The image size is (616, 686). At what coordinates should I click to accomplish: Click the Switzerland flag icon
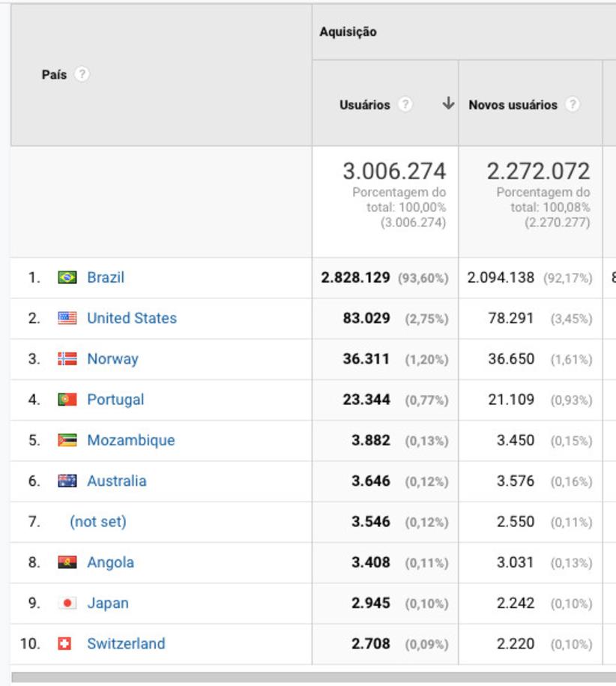[x=65, y=644]
